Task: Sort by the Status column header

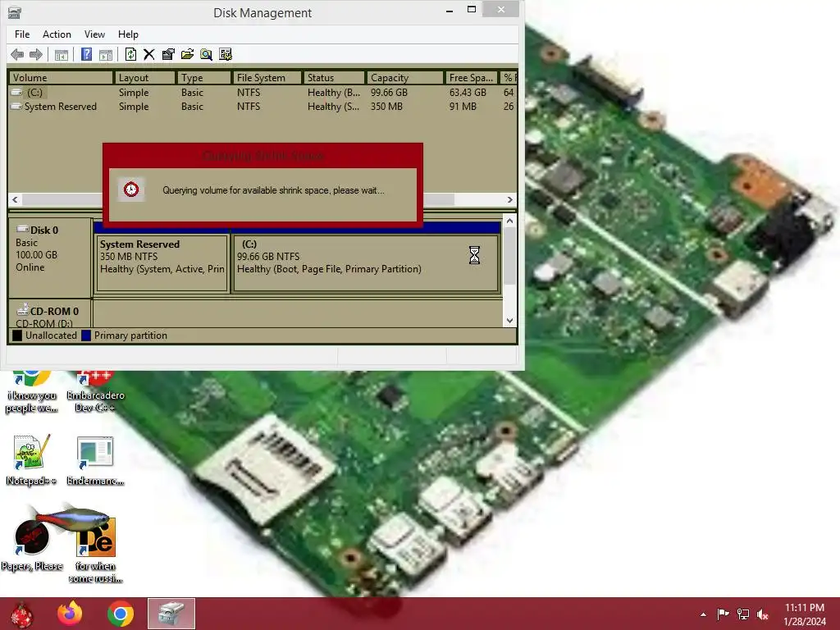Action: click(x=334, y=78)
